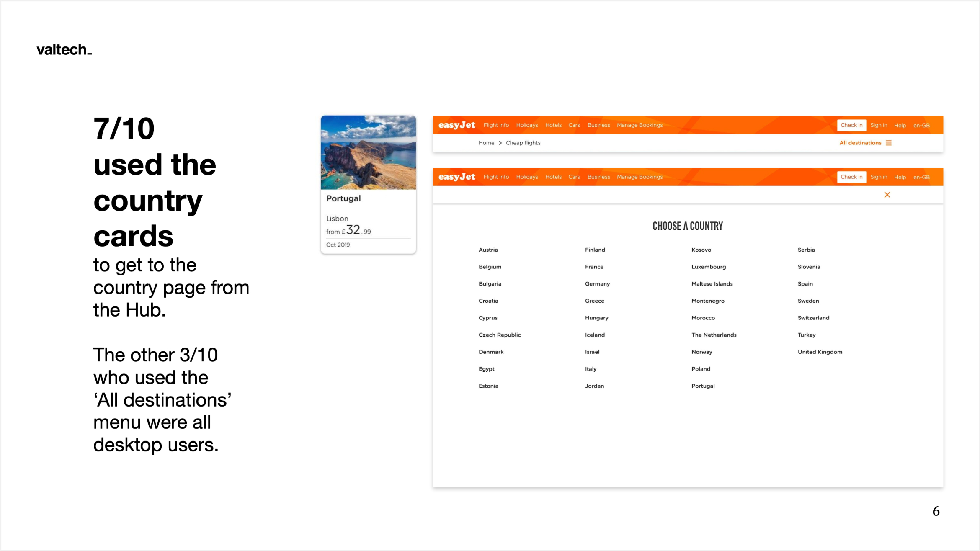Open the Portugal country card image

(369, 152)
